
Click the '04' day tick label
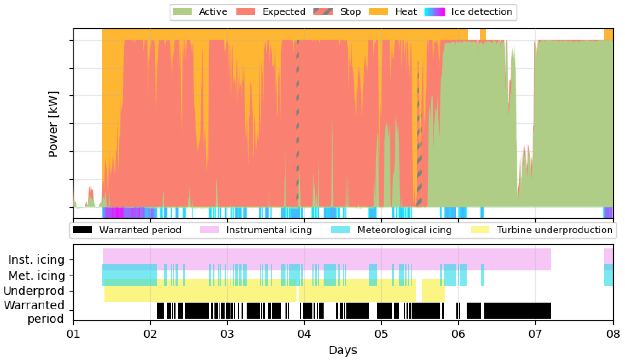pyautogui.click(x=304, y=334)
